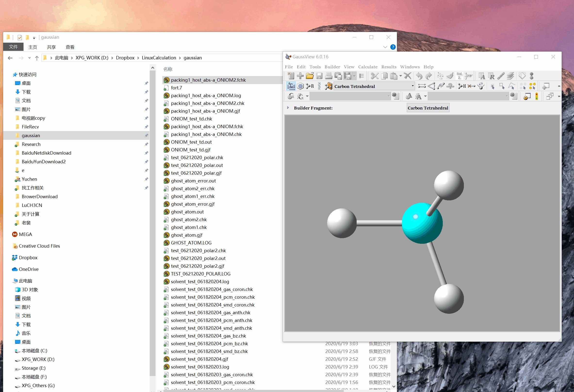574x392 pixels.
Task: Select the Add Valence tool
Action: tap(462, 86)
